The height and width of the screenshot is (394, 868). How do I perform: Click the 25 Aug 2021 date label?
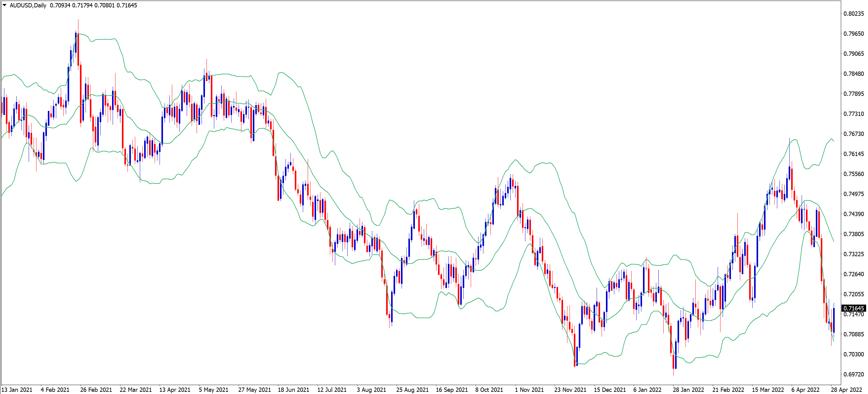(x=412, y=390)
